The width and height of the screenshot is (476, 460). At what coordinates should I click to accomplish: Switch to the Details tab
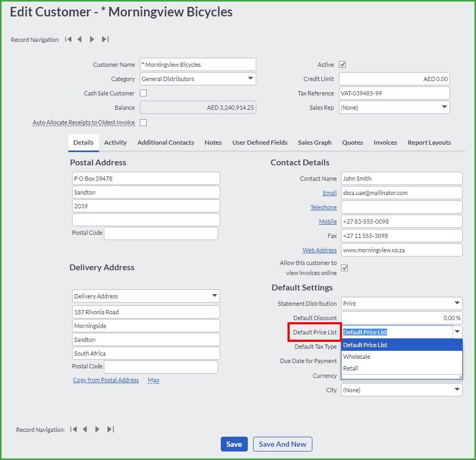point(84,143)
